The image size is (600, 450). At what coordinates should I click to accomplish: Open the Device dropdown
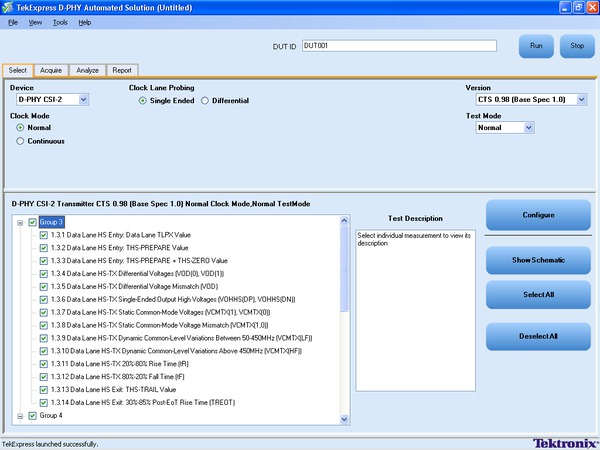(x=83, y=99)
